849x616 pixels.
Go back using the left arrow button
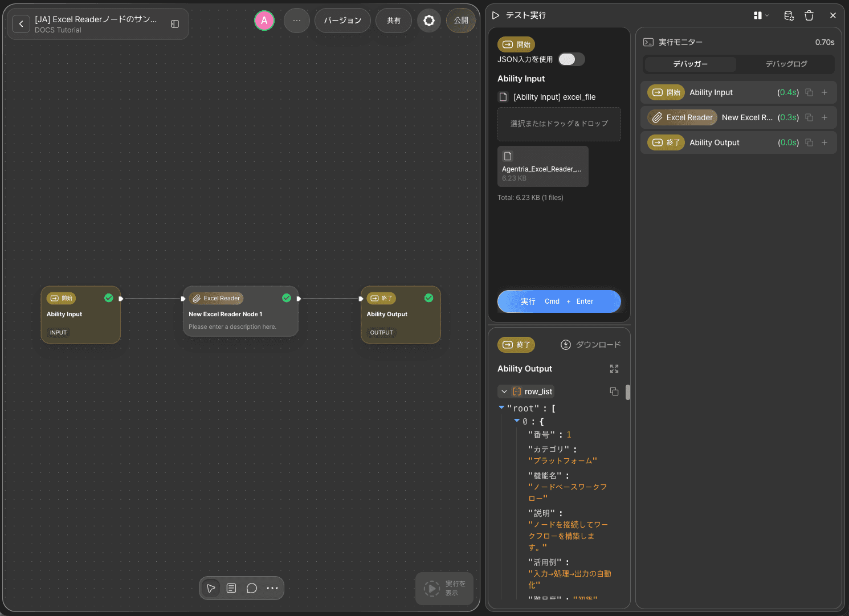point(21,24)
